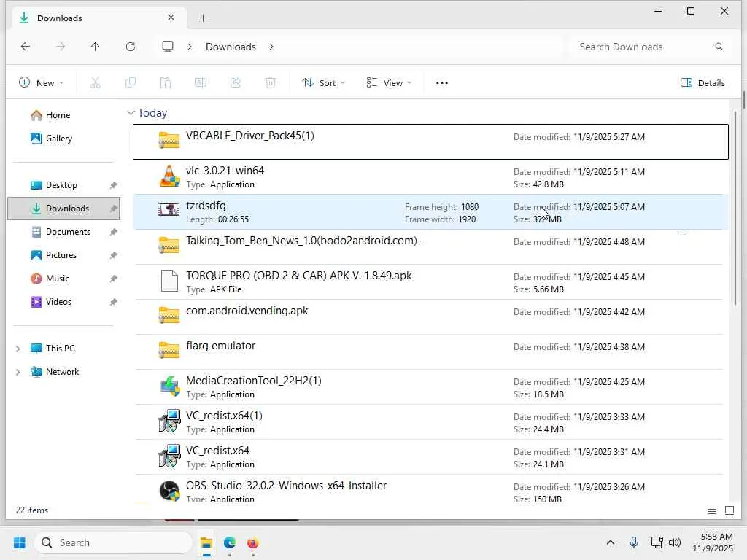The height and width of the screenshot is (560, 747).
Task: Click the PC monitor icon in address bar
Action: (168, 47)
